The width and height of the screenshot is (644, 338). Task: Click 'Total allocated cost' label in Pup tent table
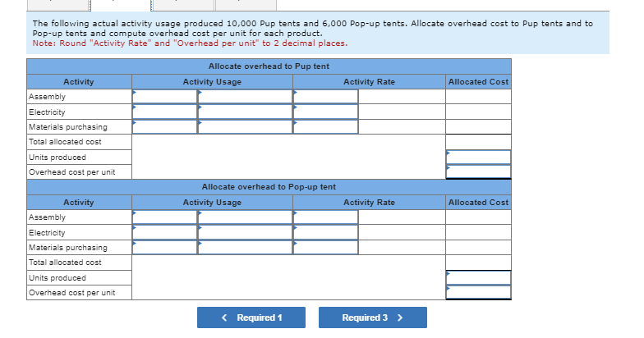[65, 141]
